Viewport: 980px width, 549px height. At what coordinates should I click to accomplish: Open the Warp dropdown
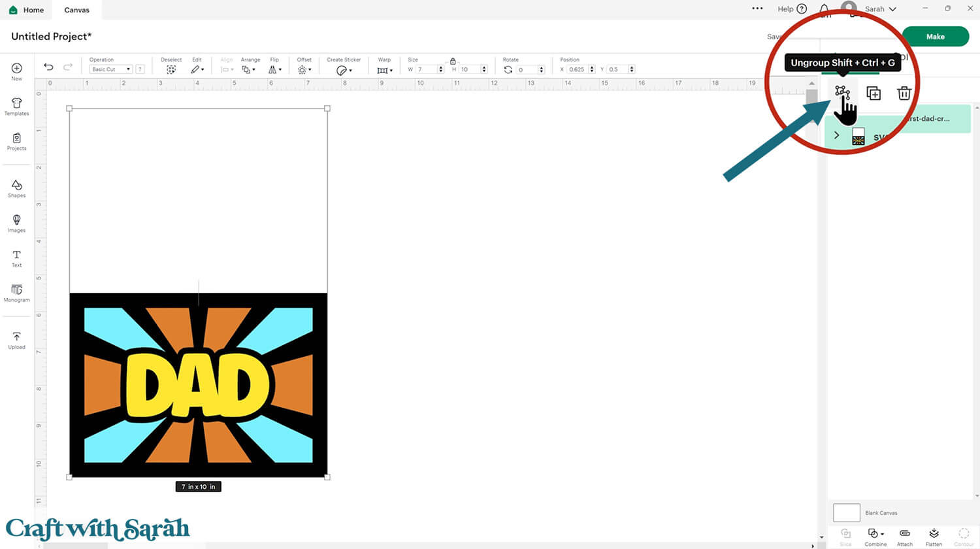(385, 70)
